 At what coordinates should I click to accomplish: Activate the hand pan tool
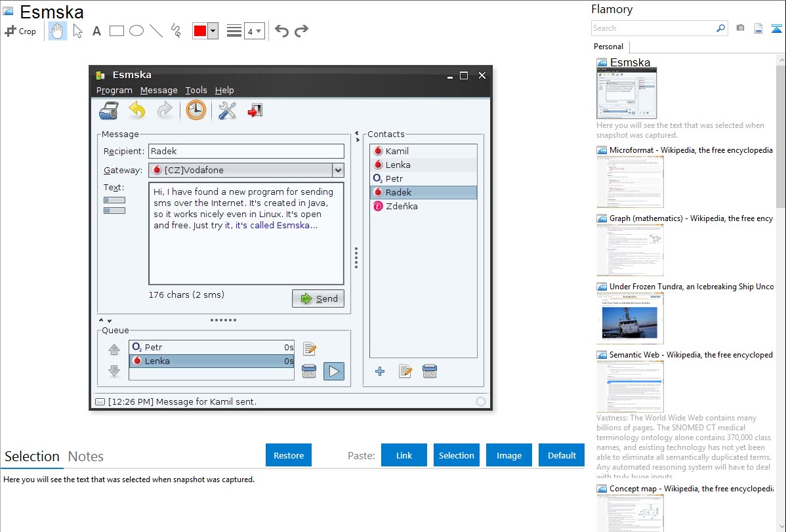click(x=58, y=31)
